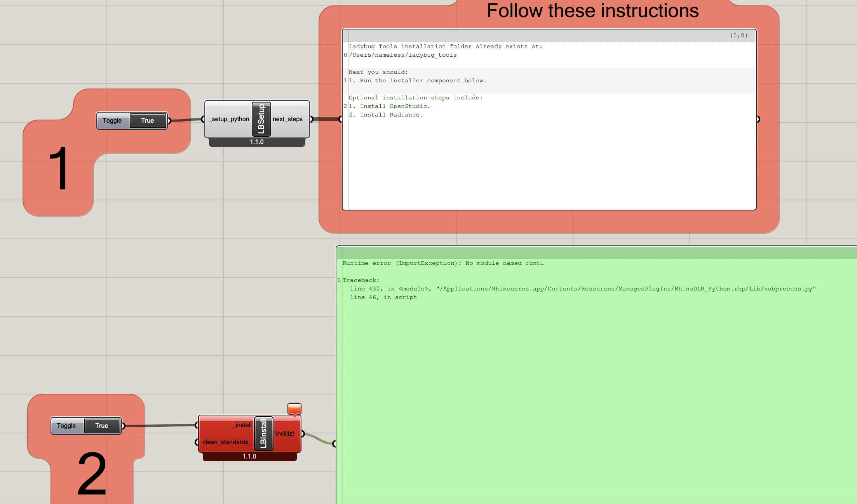This screenshot has height=504, width=857.
Task: Select the Toggle label beside _setup_python wire
Action: click(112, 120)
